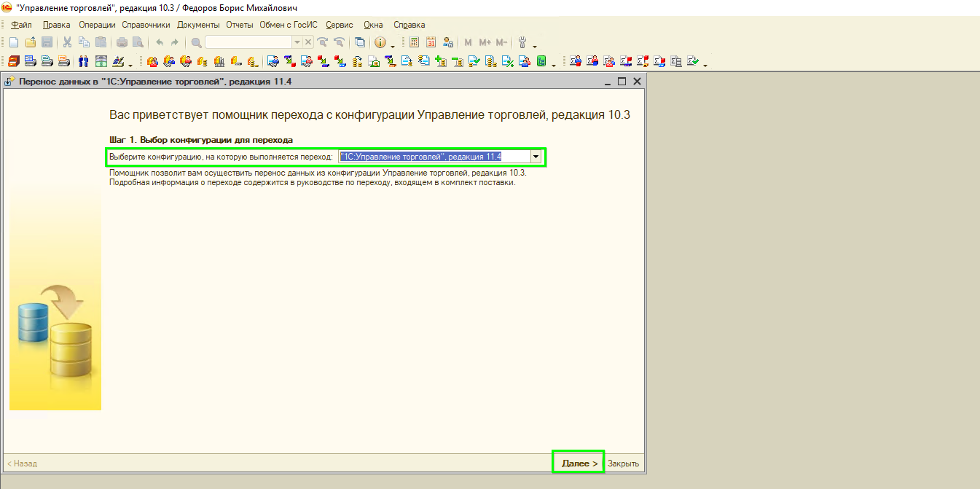This screenshot has width=980, height=489.
Task: Open the Обмен с ГосИС menu
Action: click(289, 25)
